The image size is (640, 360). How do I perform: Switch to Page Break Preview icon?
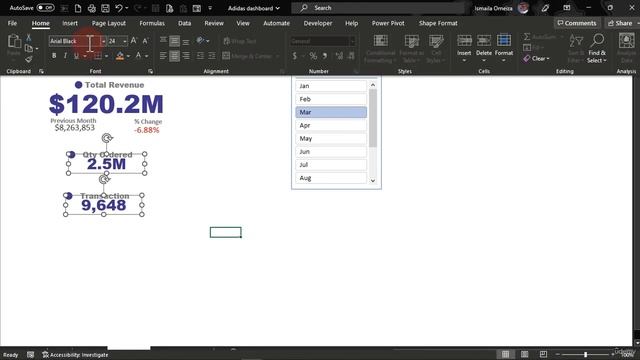coord(543,354)
